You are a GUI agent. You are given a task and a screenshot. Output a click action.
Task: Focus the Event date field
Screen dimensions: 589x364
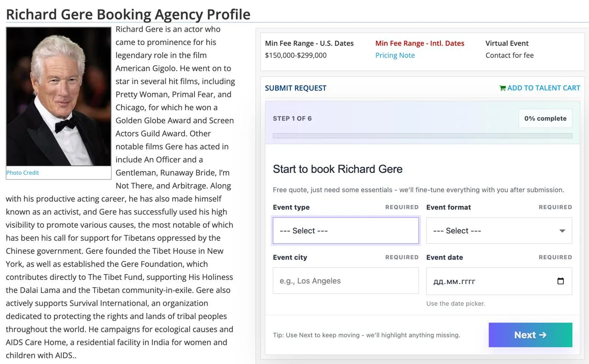click(x=499, y=281)
